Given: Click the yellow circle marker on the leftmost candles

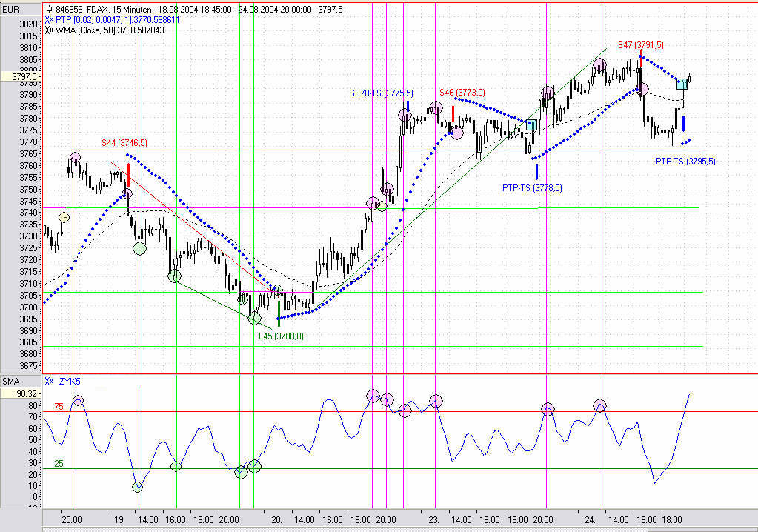Looking at the screenshot, I should click(64, 217).
